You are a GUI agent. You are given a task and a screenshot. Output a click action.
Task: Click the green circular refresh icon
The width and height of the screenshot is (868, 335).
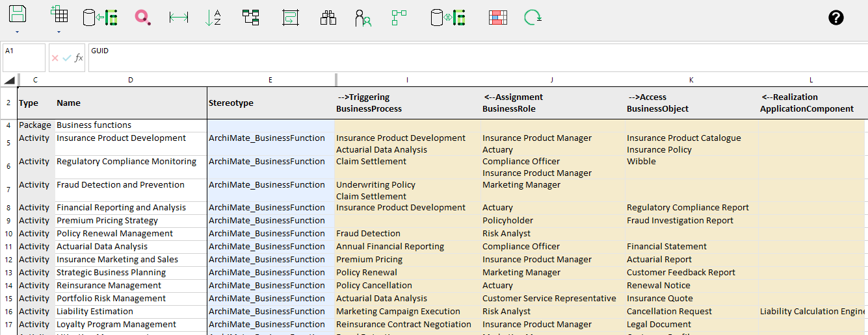[x=533, y=18]
